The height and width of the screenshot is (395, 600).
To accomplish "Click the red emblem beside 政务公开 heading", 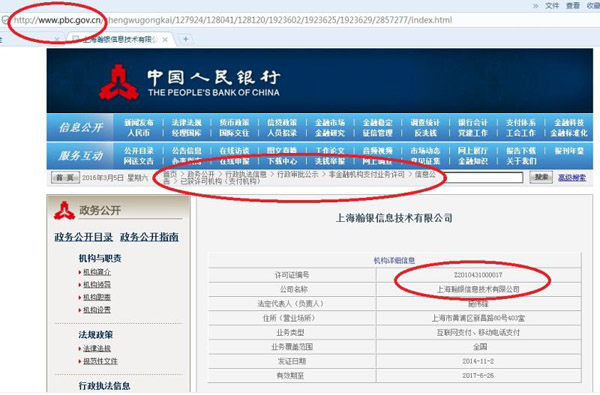I will pyautogui.click(x=64, y=210).
